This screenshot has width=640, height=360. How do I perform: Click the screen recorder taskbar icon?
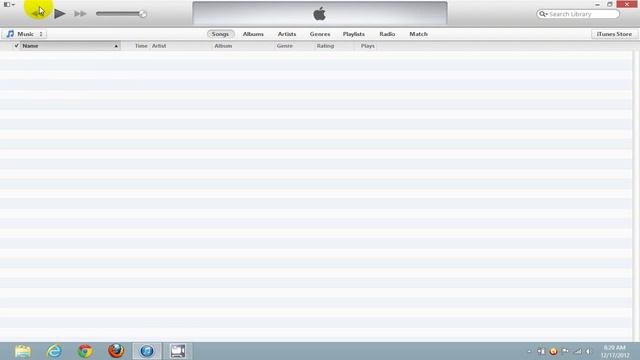[178, 351]
